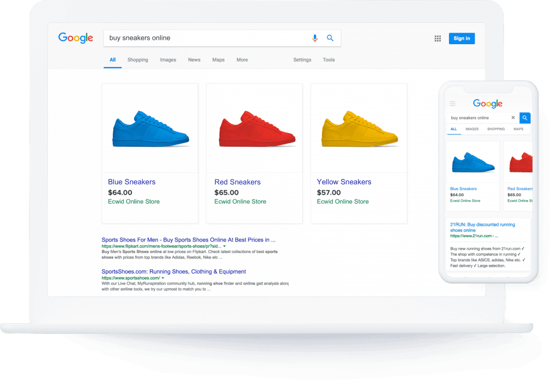Tap the blue search icon on the phone
This screenshot has width=558, height=392.
tap(524, 117)
